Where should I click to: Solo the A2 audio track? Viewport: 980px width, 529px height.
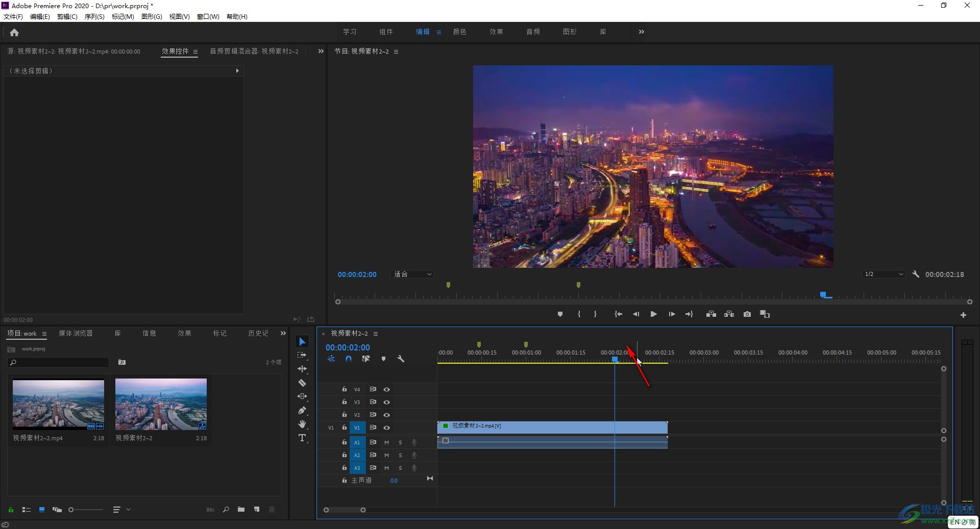pyautogui.click(x=400, y=455)
